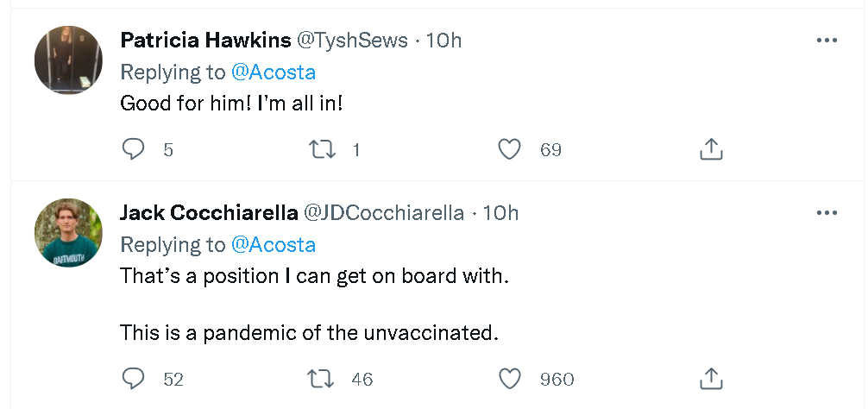Open @Acosta link in Jack's reply

tap(274, 245)
